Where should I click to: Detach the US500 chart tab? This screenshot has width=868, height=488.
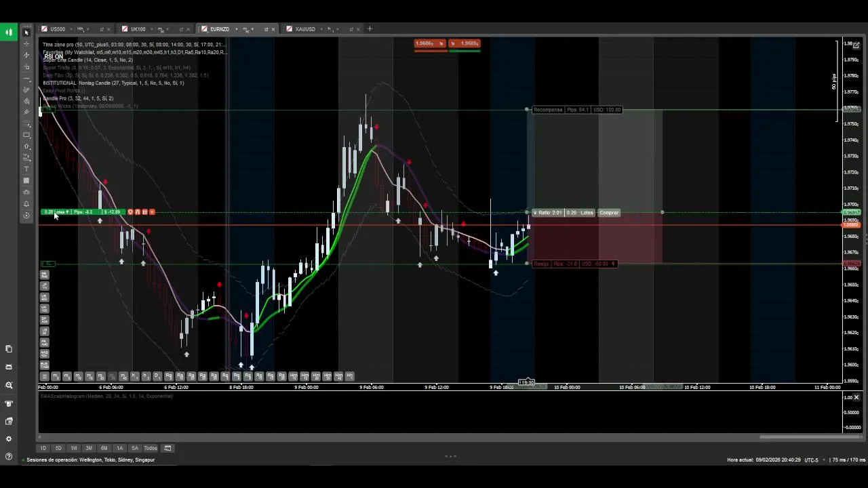pos(102,29)
